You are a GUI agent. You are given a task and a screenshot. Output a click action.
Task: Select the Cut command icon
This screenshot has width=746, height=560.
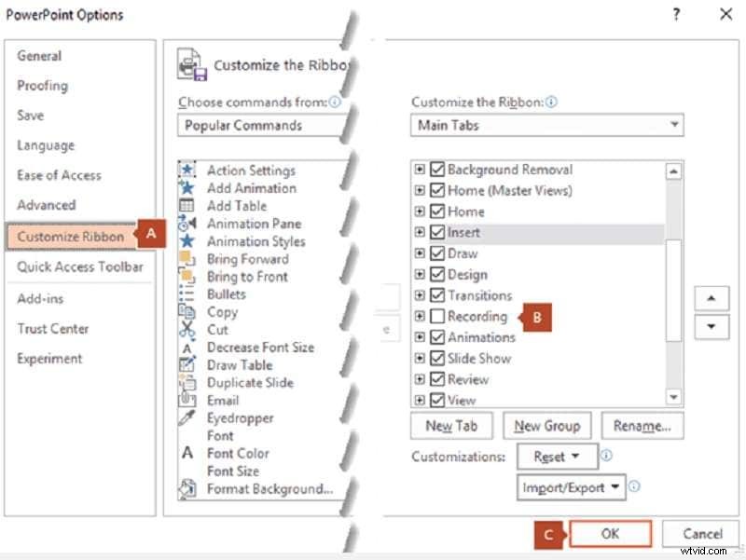point(186,329)
